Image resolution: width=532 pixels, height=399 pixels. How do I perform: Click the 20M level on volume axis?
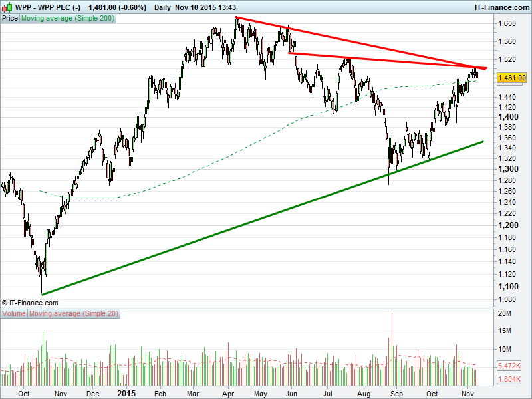pyautogui.click(x=505, y=313)
